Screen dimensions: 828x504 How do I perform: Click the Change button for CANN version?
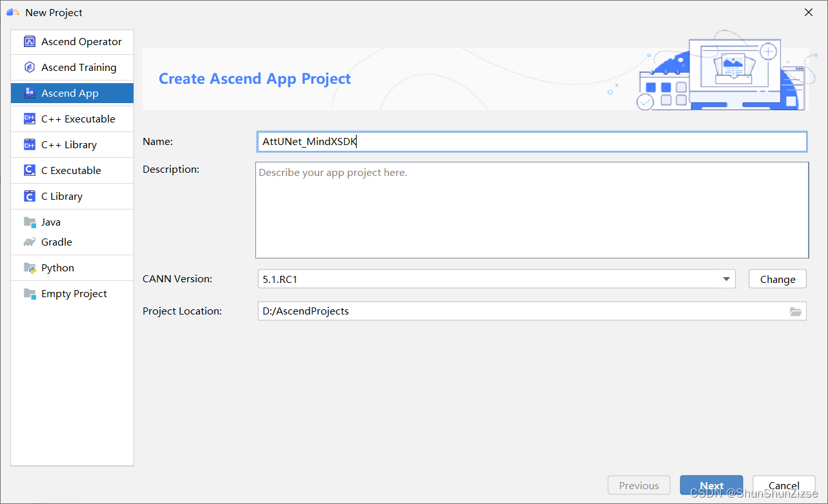point(777,279)
